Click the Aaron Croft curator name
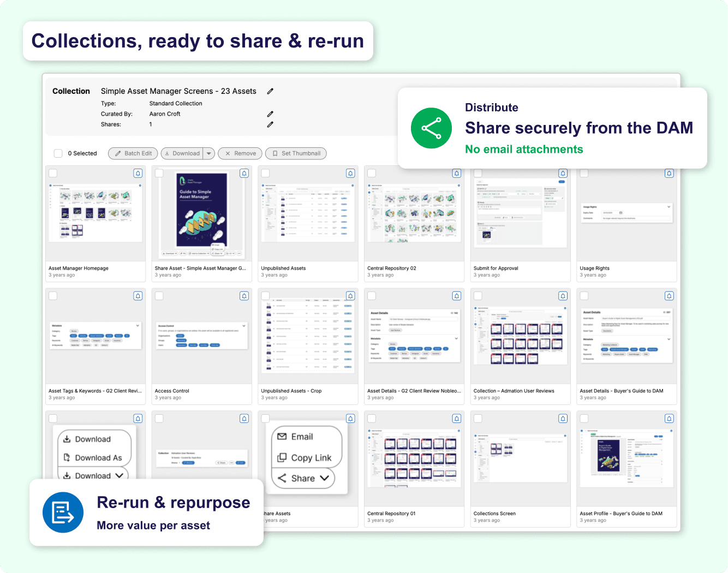 (165, 114)
